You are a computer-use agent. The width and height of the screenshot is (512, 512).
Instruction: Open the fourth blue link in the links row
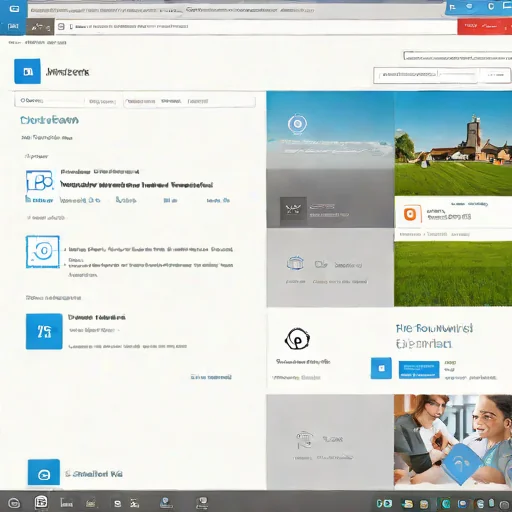click(x=170, y=200)
